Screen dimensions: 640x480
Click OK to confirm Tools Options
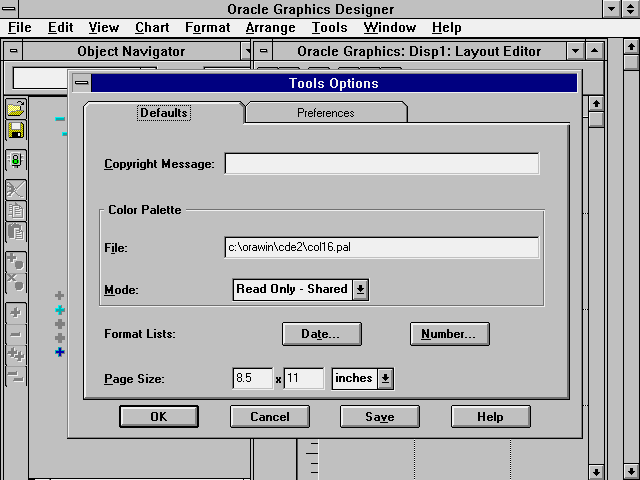coord(159,417)
